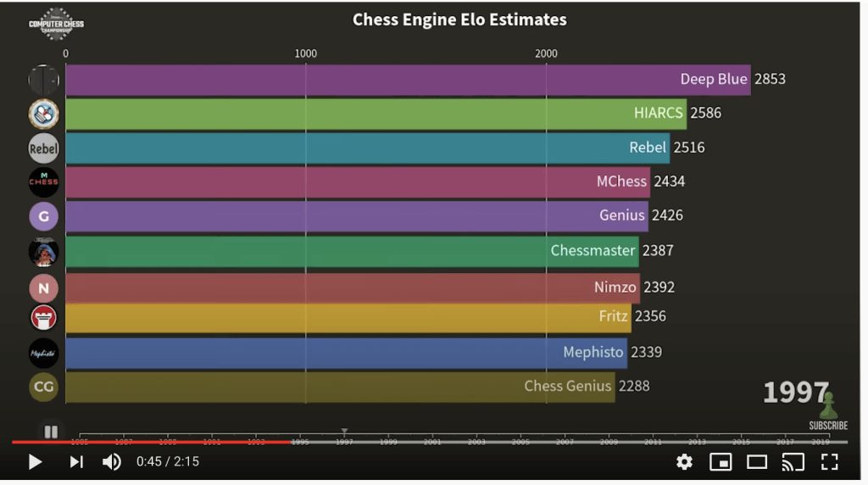The width and height of the screenshot is (868, 485).
Task: Click the Computer Chess Championship logo
Action: click(56, 24)
